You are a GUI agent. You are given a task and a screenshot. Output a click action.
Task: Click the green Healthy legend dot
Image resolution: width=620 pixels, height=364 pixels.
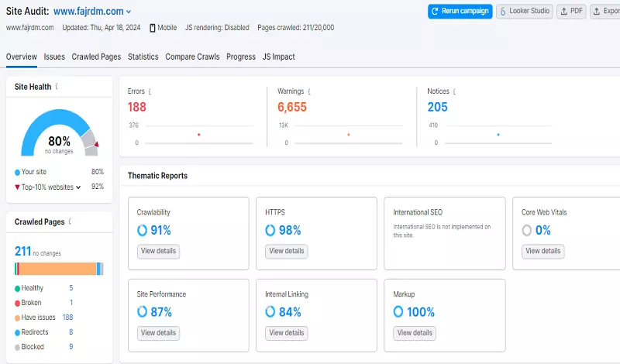[17, 289]
